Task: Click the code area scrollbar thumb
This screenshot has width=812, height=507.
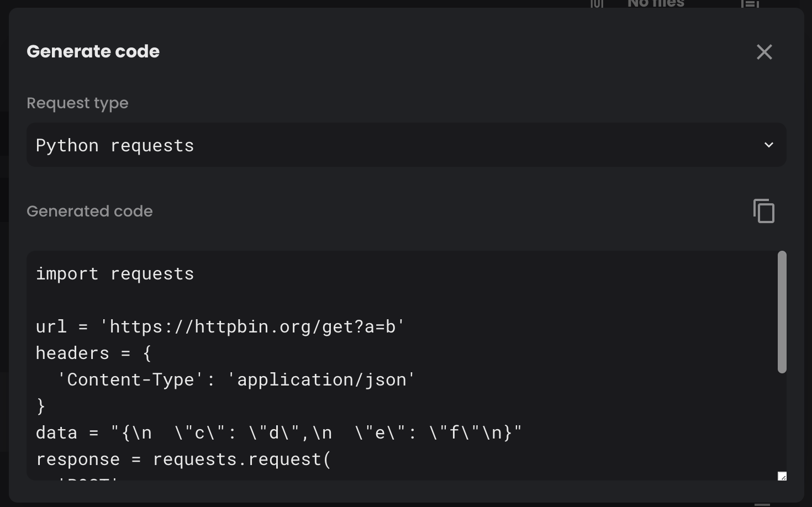Action: pos(782,311)
